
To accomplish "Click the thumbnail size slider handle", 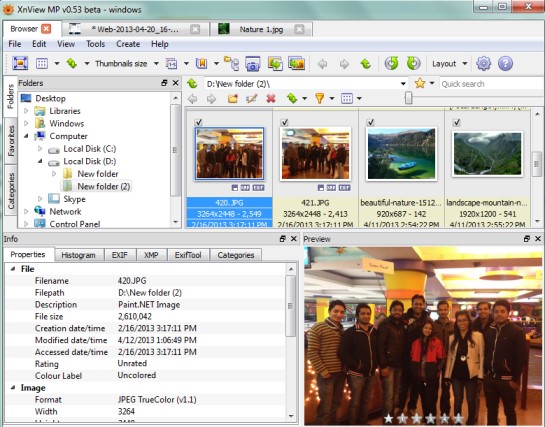I will click(x=408, y=98).
